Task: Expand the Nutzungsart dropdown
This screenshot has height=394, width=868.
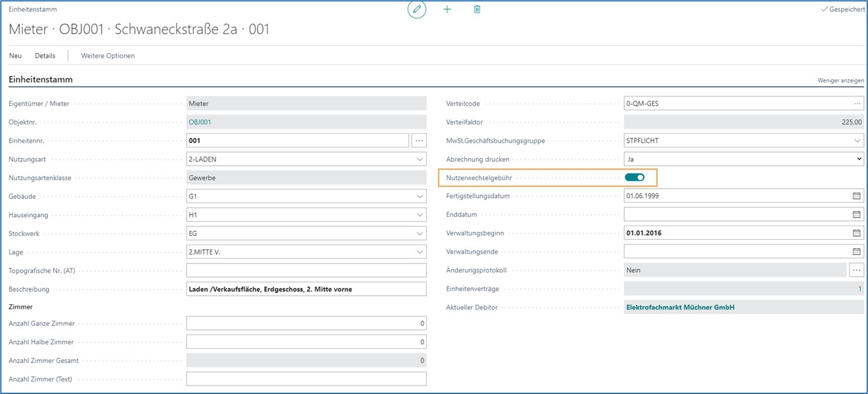Action: click(x=420, y=159)
